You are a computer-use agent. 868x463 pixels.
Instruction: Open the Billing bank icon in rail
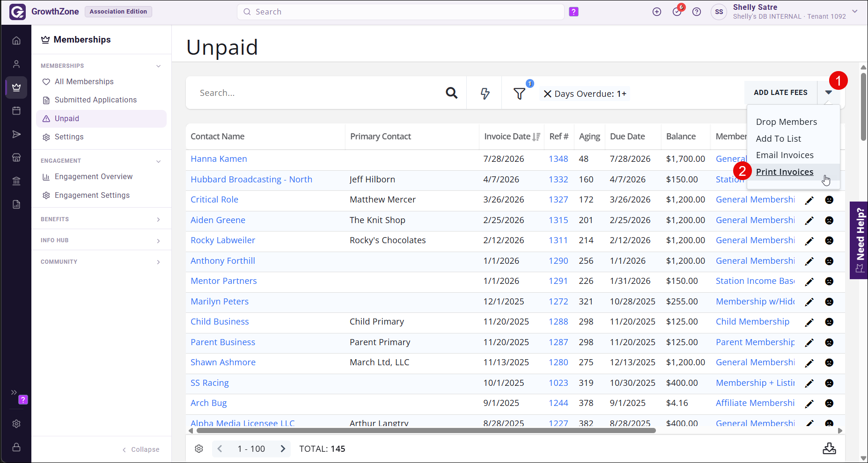coord(16,181)
